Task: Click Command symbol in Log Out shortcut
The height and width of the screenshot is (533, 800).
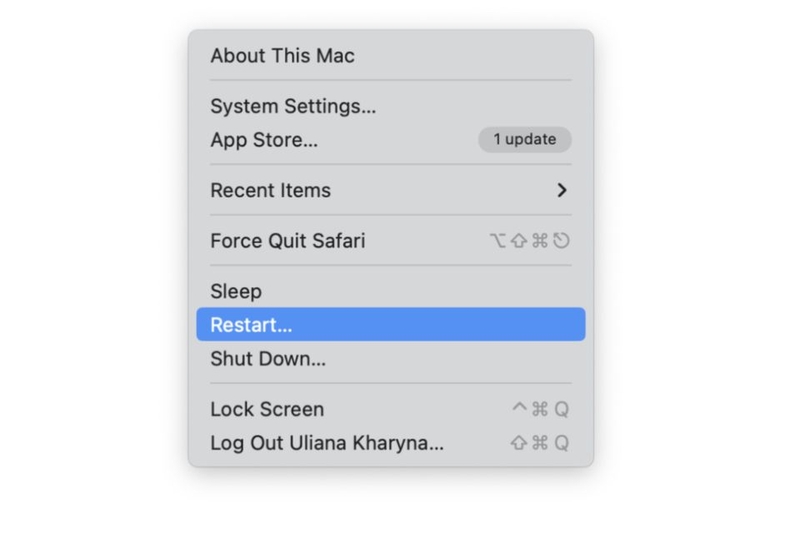Action: click(540, 443)
